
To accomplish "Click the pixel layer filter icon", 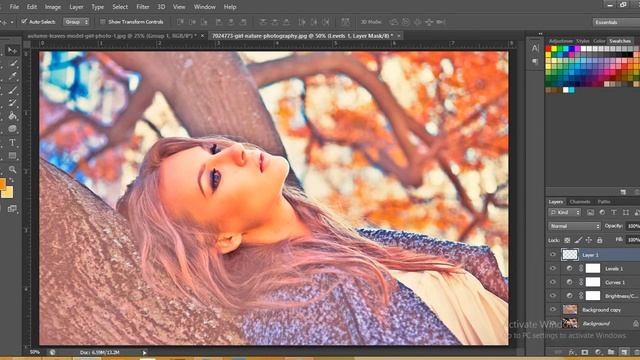I will point(590,212).
